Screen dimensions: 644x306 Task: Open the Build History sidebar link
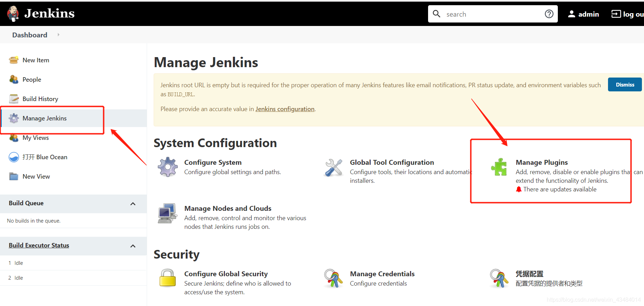pyautogui.click(x=40, y=99)
